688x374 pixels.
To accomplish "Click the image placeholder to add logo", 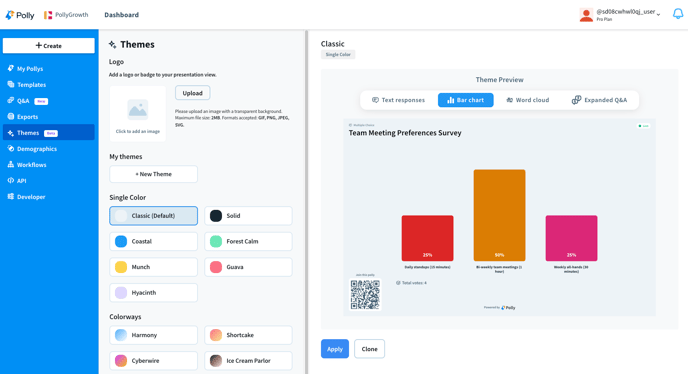I will (x=138, y=114).
